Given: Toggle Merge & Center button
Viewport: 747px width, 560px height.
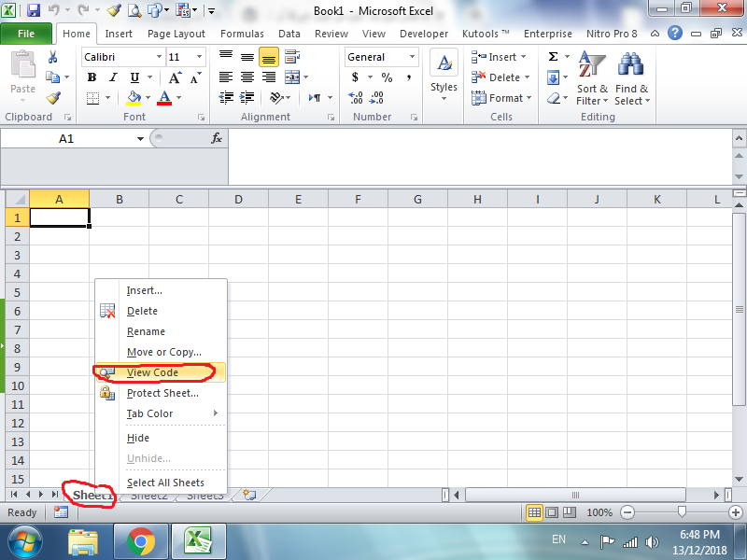Looking at the screenshot, I should [292, 77].
